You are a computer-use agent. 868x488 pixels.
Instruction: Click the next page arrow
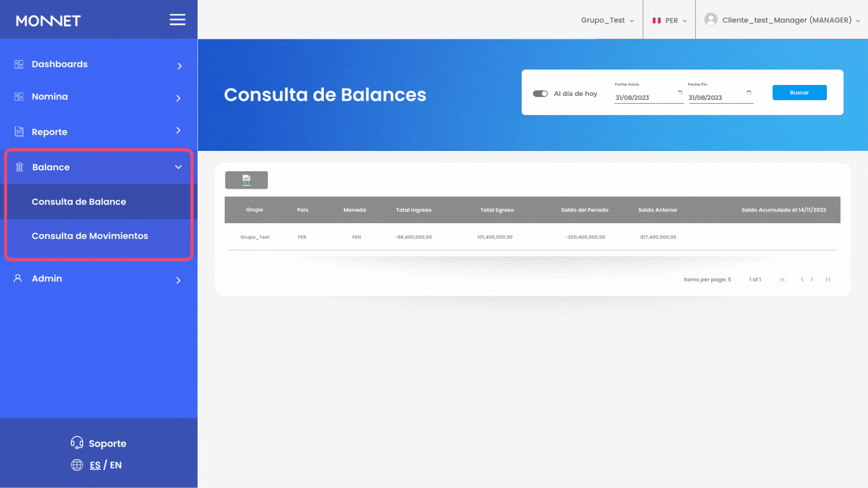tap(812, 280)
